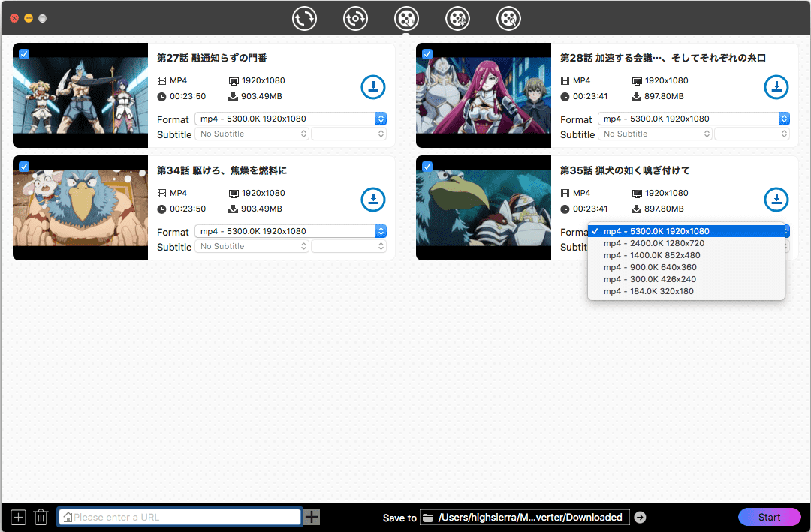Open the empty second subtitle dropdown for 第28話

pyautogui.click(x=752, y=134)
